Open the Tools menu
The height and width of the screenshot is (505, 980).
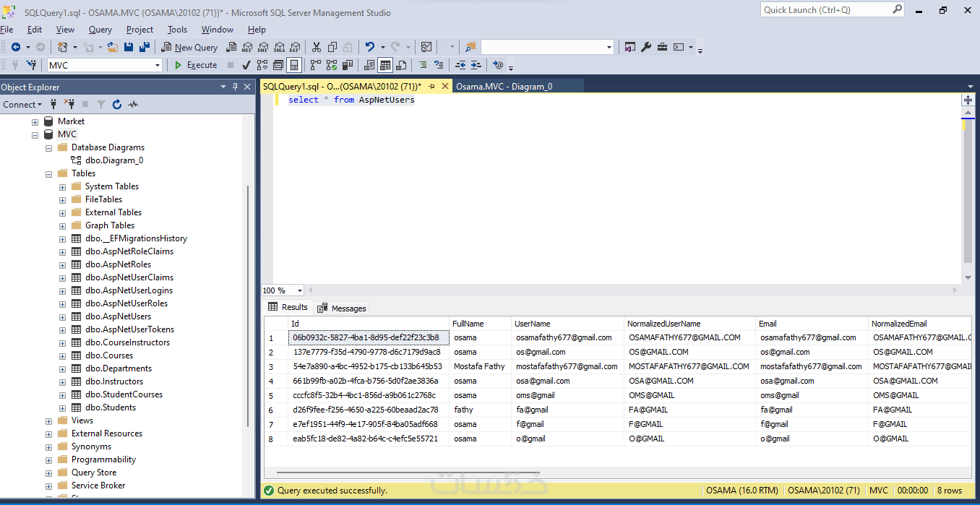tap(177, 30)
